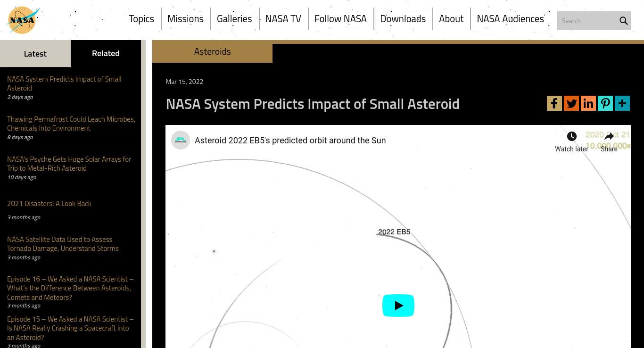Open Thawing Permafrost Could Leach Microbes article
The image size is (644, 348).
click(x=71, y=124)
